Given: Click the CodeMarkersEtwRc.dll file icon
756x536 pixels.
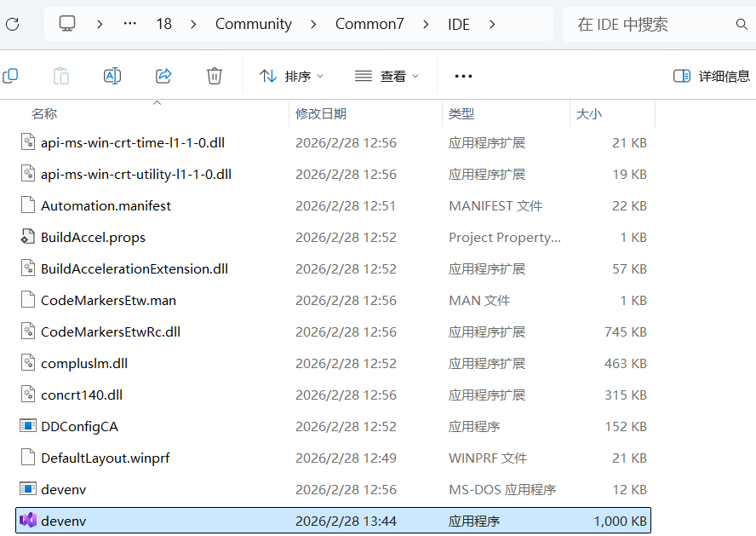Looking at the screenshot, I should 28,331.
